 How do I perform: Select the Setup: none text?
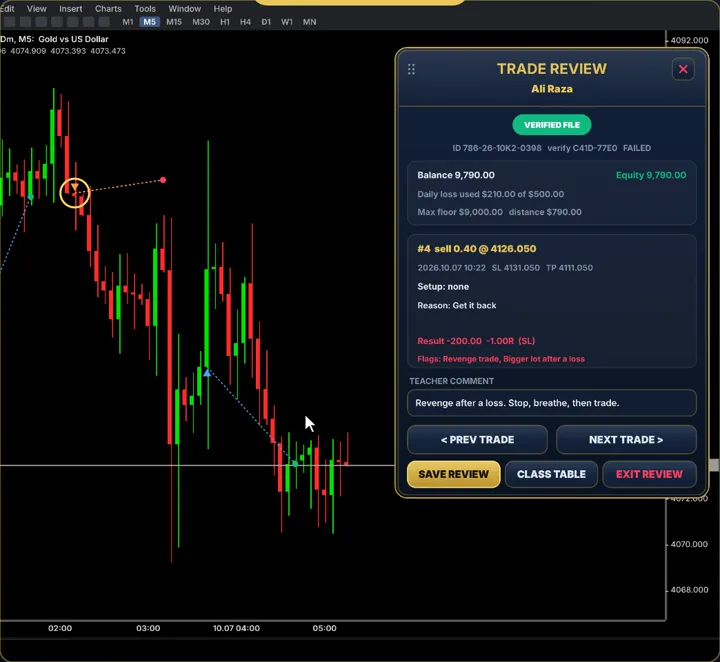(443, 287)
